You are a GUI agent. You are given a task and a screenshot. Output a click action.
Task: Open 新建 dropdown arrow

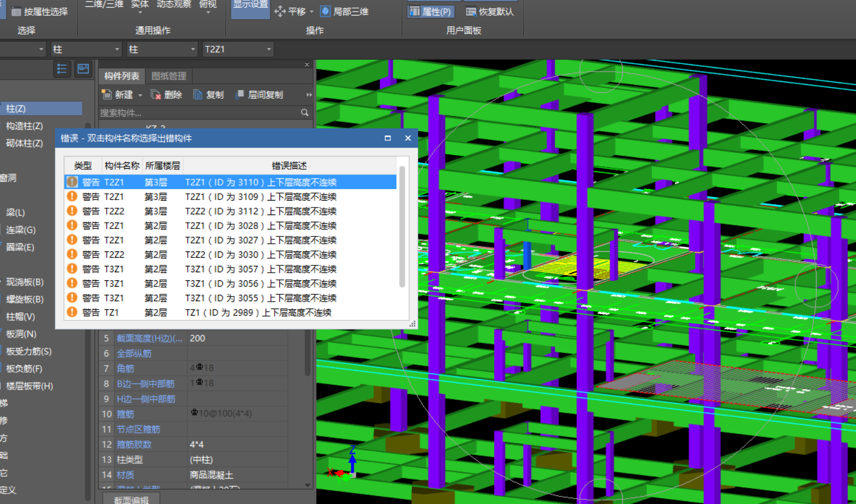coord(140,95)
